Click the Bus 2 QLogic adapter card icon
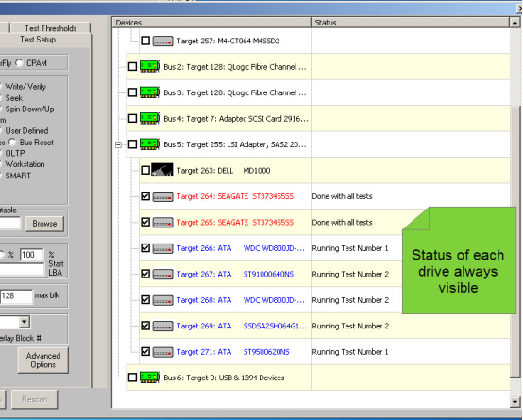Viewport: 523px width, 420px height. pos(149,66)
